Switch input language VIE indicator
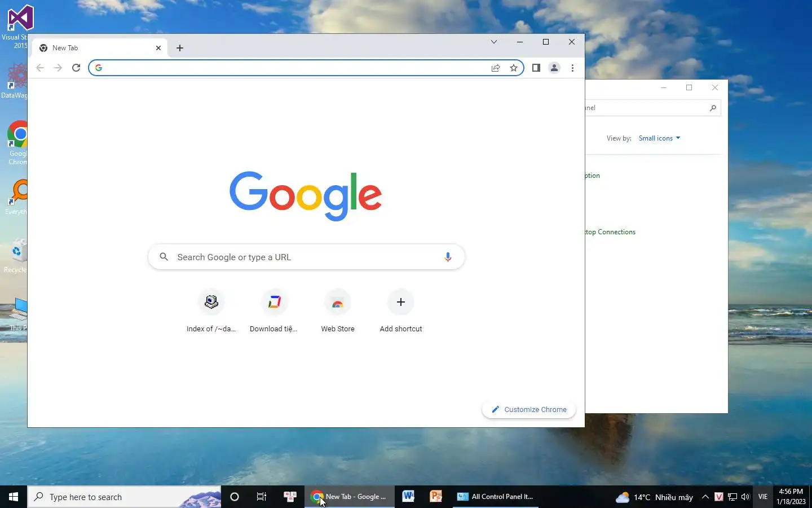Image resolution: width=812 pixels, height=508 pixels. pyautogui.click(x=763, y=497)
